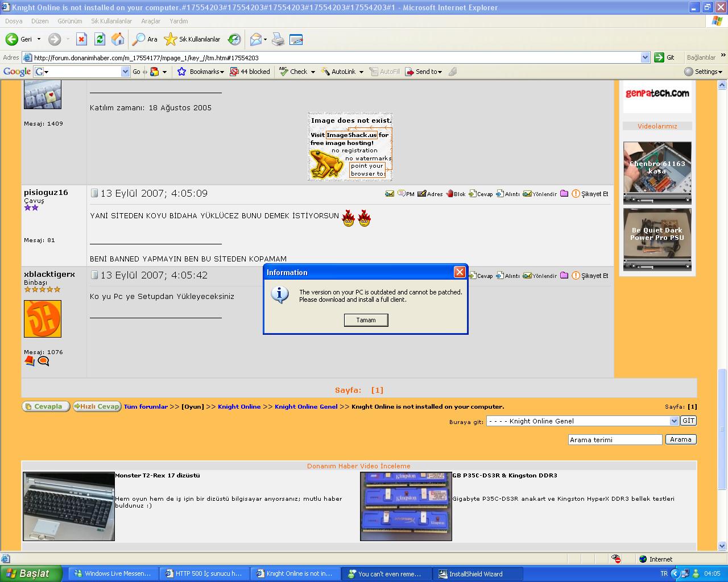This screenshot has height=582, width=728.
Task: Open the Tüm forumlar breadcrumb link
Action: [146, 406]
